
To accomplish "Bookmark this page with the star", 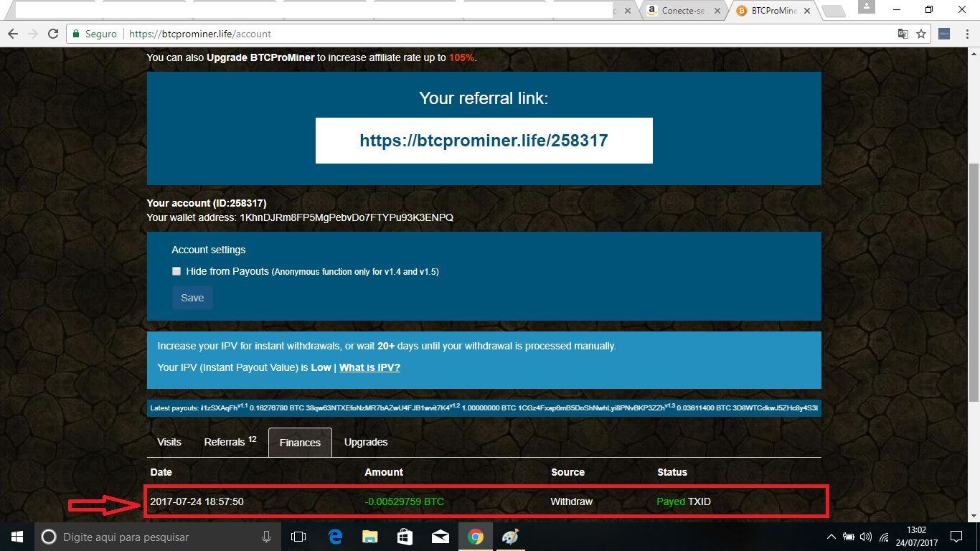I will coord(921,34).
